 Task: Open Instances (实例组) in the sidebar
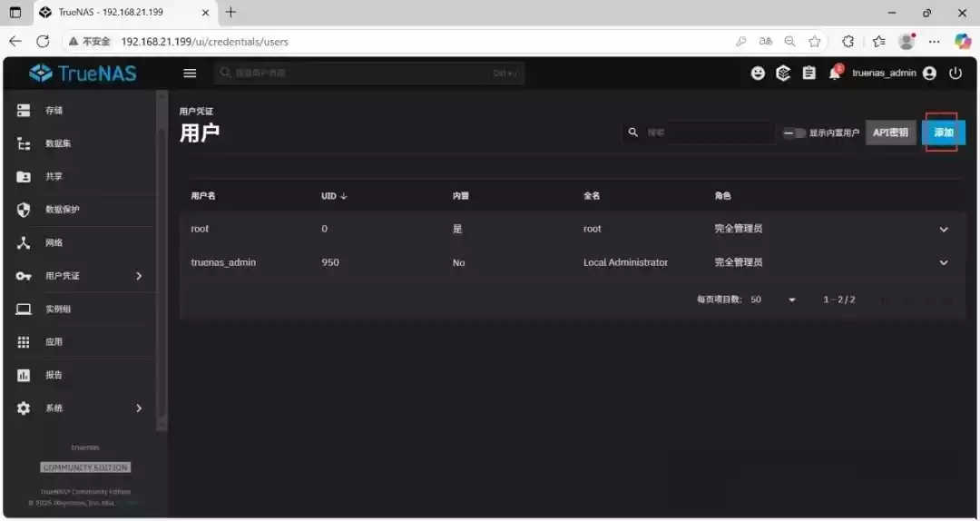[79, 309]
